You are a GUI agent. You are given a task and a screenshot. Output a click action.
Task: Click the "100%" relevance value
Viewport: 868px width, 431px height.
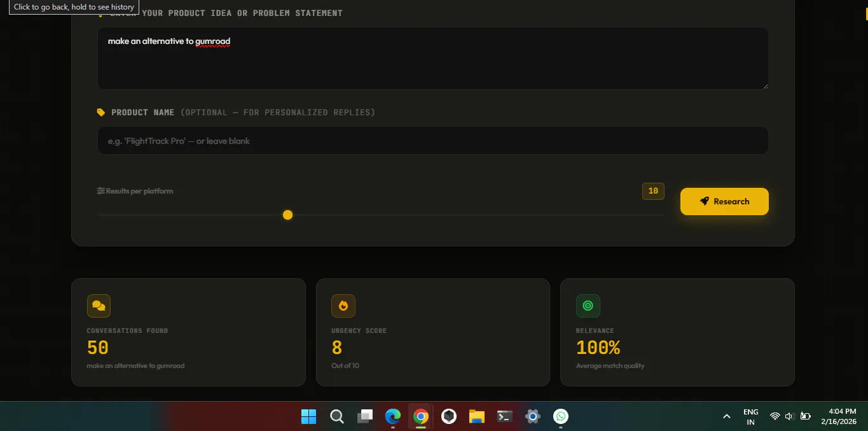pyautogui.click(x=598, y=348)
